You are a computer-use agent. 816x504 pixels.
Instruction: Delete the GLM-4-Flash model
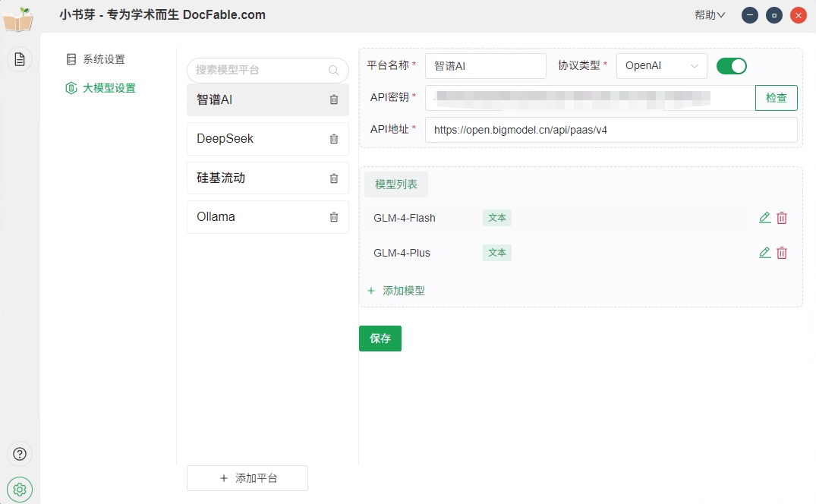[x=782, y=218]
